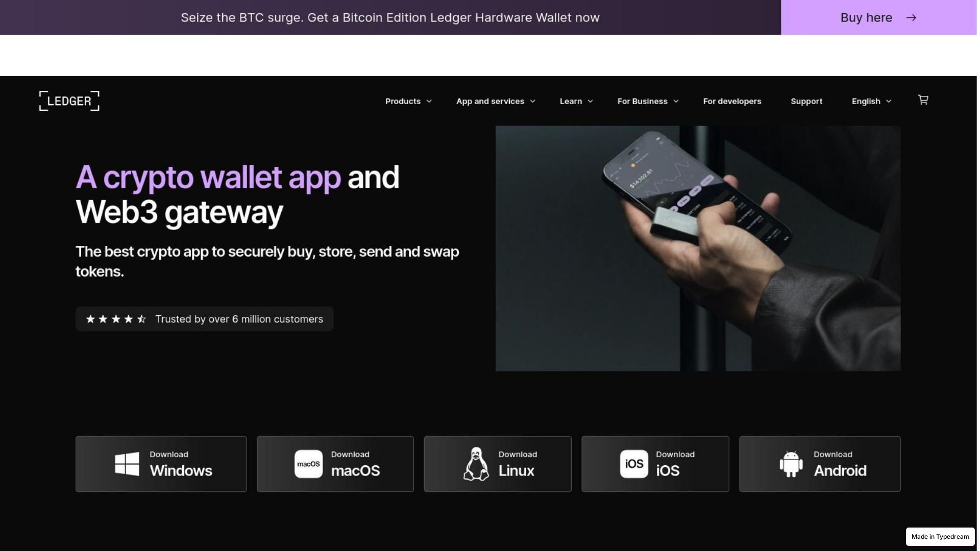
Task: Click the phone and Ledger device photo
Action: [x=698, y=248]
